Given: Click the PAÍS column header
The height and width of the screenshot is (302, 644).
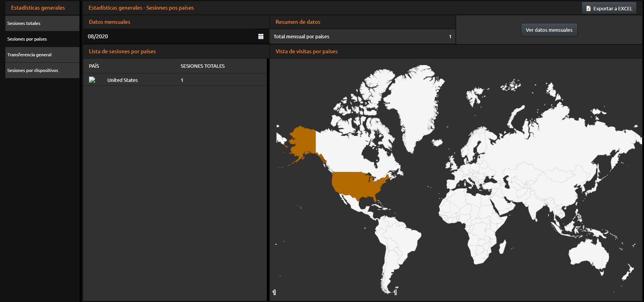Looking at the screenshot, I should click(94, 66).
